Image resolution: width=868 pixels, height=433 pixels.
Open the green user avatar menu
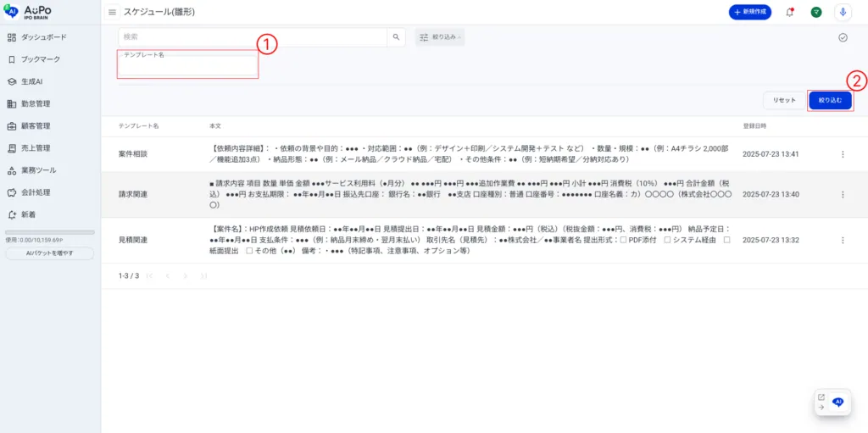tap(816, 12)
